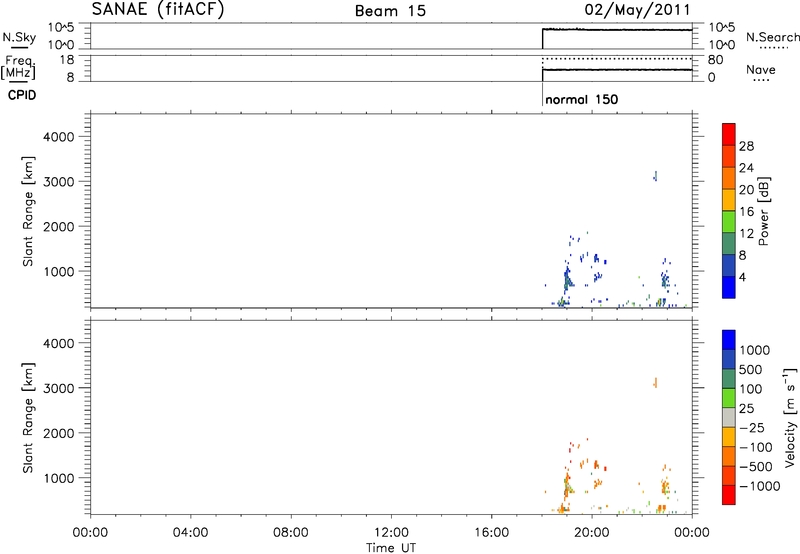Image resolution: width=800 pixels, height=554 pixels.
Task: Click the -1000 velocity scale label
Action: point(759,486)
